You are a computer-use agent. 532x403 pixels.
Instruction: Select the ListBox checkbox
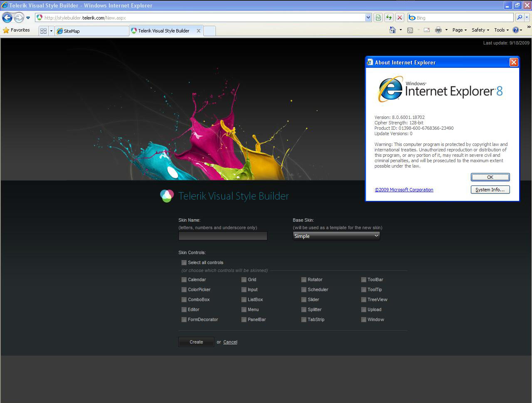pyautogui.click(x=244, y=299)
